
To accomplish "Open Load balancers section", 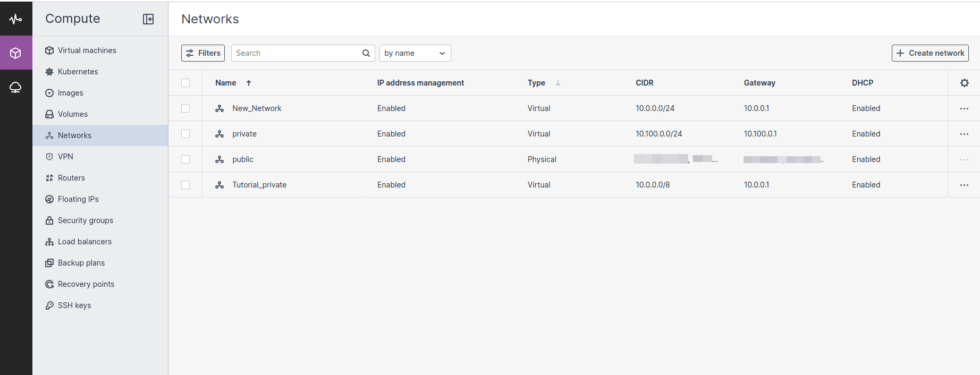I will (x=100, y=242).
